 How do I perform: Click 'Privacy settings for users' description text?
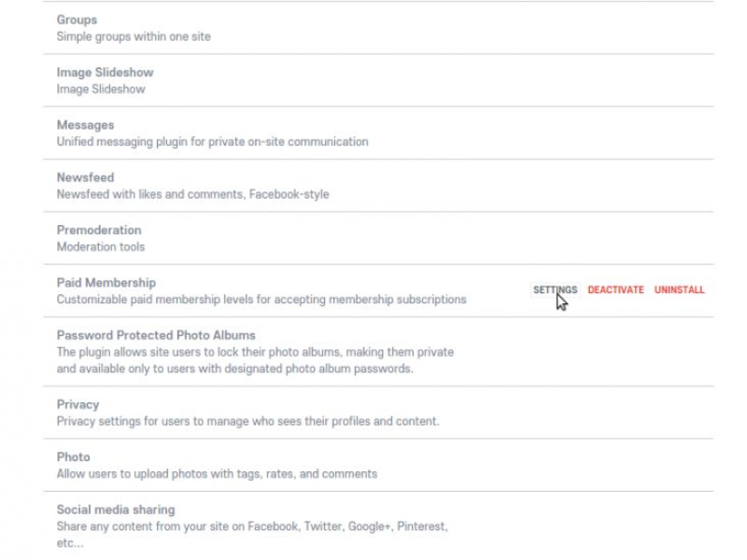pos(247,422)
